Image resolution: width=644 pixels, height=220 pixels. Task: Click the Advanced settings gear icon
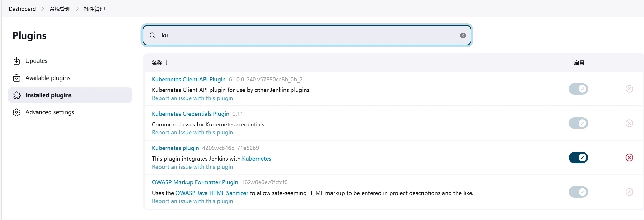16,112
